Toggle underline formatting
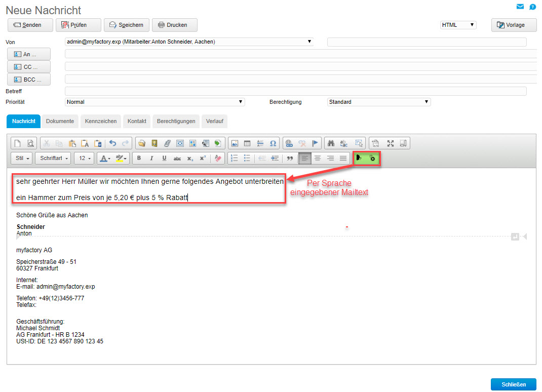Viewport: 542px width, 392px height. 163,158
